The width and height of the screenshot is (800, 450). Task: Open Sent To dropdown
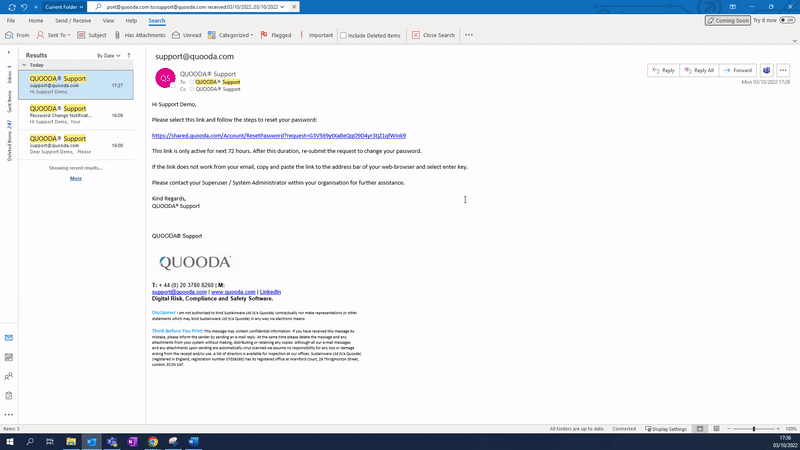coord(54,35)
